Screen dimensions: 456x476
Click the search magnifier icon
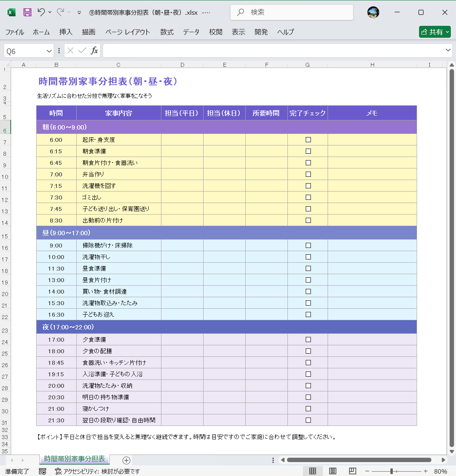241,12
